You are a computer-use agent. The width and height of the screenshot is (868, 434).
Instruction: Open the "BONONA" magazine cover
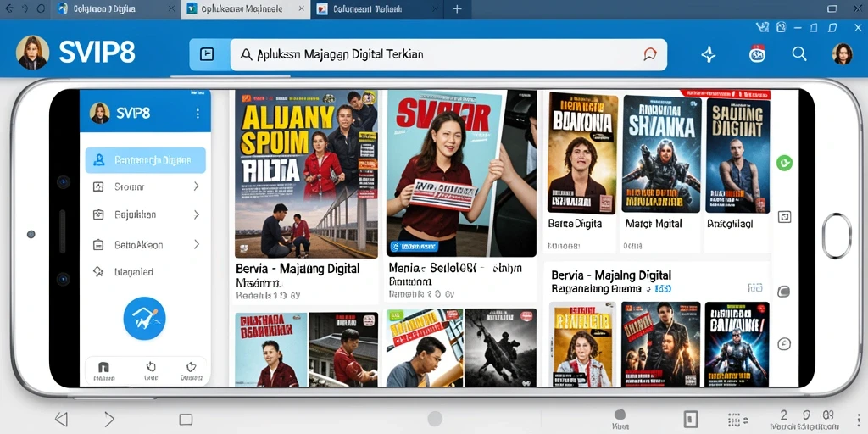click(x=582, y=154)
